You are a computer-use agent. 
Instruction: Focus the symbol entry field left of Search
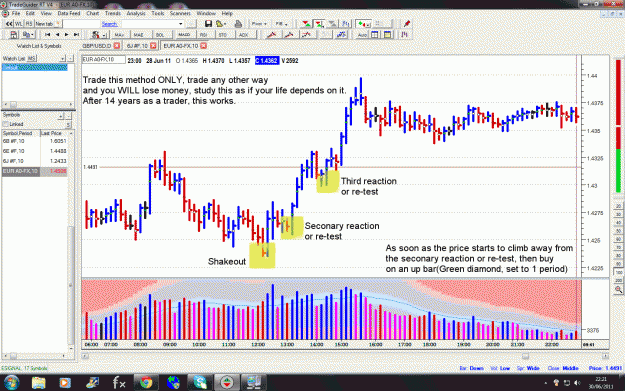[81, 24]
